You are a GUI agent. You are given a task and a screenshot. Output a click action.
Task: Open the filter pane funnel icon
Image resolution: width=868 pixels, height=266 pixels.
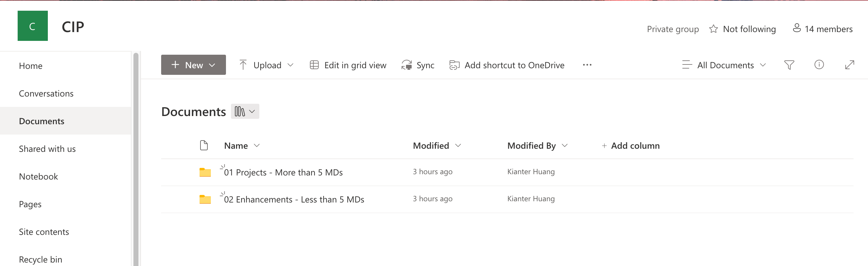coord(789,65)
